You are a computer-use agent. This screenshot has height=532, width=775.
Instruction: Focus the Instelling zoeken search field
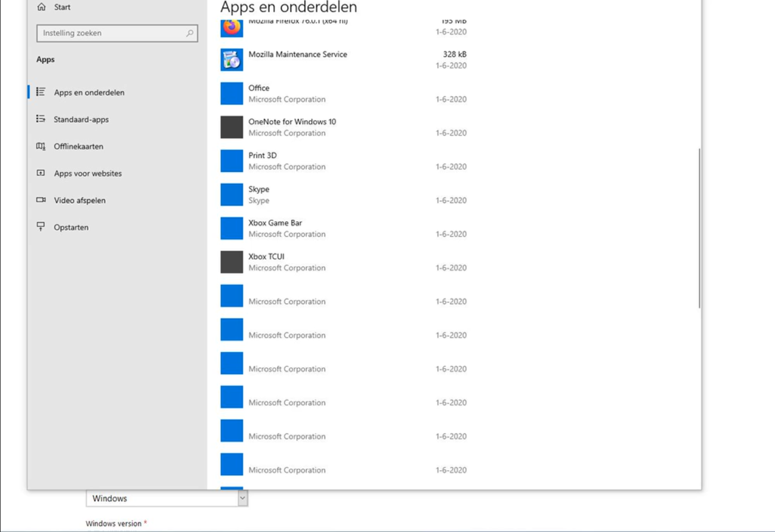click(117, 33)
